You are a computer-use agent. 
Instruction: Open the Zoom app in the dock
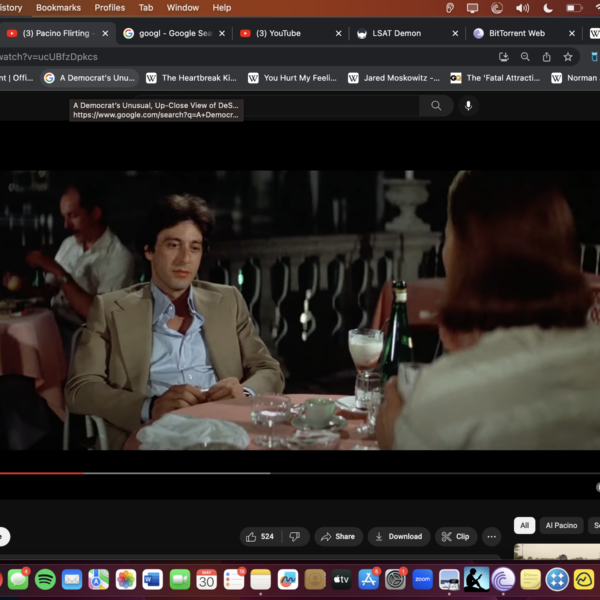pos(422,579)
